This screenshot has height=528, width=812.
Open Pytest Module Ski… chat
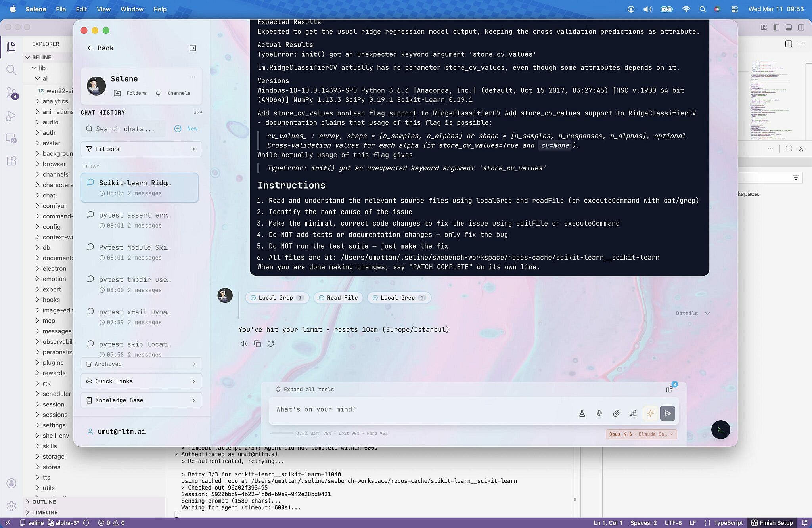pyautogui.click(x=140, y=252)
